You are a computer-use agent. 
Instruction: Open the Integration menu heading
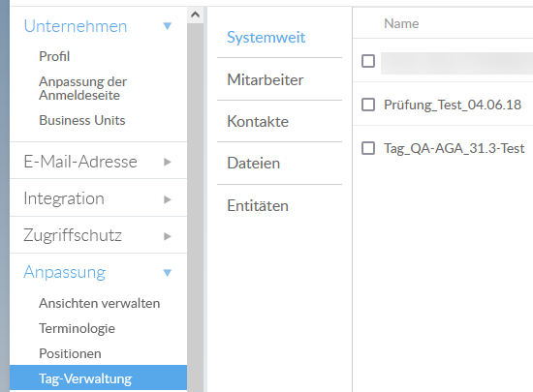click(64, 198)
